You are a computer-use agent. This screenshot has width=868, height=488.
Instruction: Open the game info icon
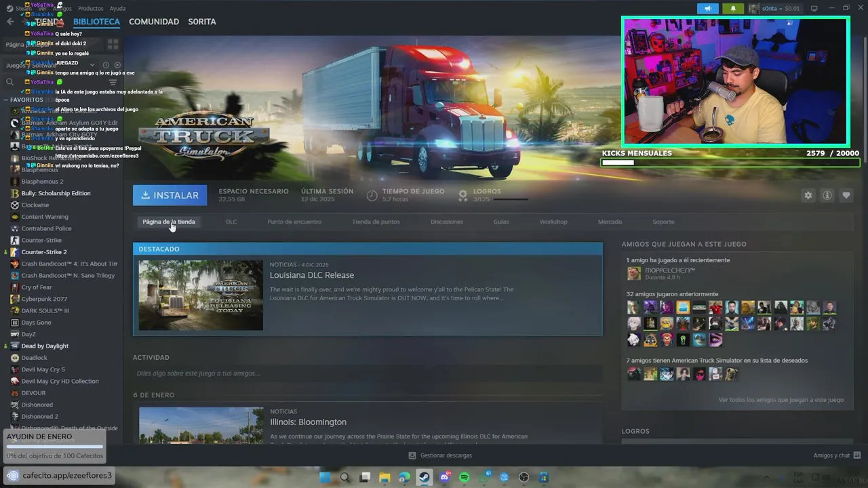point(827,195)
